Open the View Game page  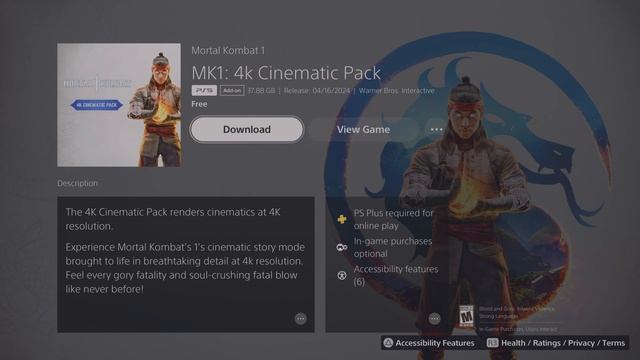[x=363, y=129]
